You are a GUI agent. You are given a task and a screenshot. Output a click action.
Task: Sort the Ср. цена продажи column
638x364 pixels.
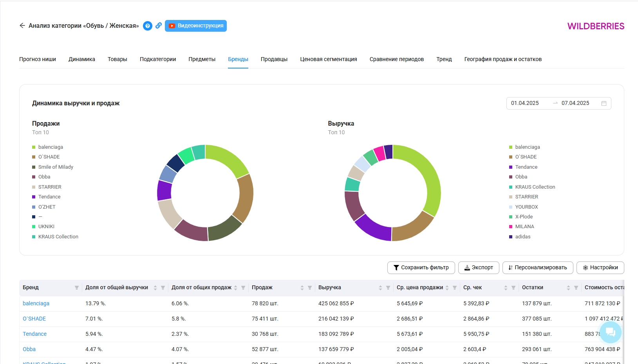tap(447, 288)
